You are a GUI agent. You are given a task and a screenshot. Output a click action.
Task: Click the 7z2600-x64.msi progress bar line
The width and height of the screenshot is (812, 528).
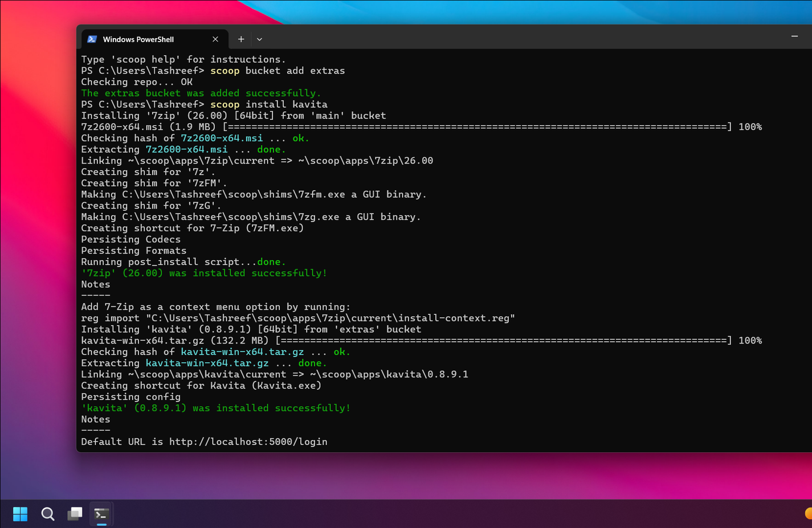tap(422, 127)
